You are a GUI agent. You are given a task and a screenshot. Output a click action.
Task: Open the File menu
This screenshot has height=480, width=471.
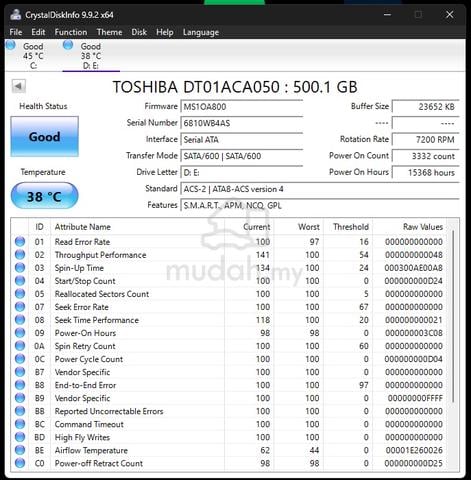16,32
